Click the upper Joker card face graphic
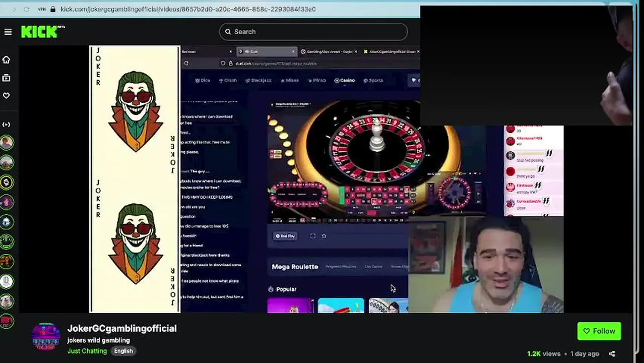Viewport: 644px width, 363px height. coord(135,111)
